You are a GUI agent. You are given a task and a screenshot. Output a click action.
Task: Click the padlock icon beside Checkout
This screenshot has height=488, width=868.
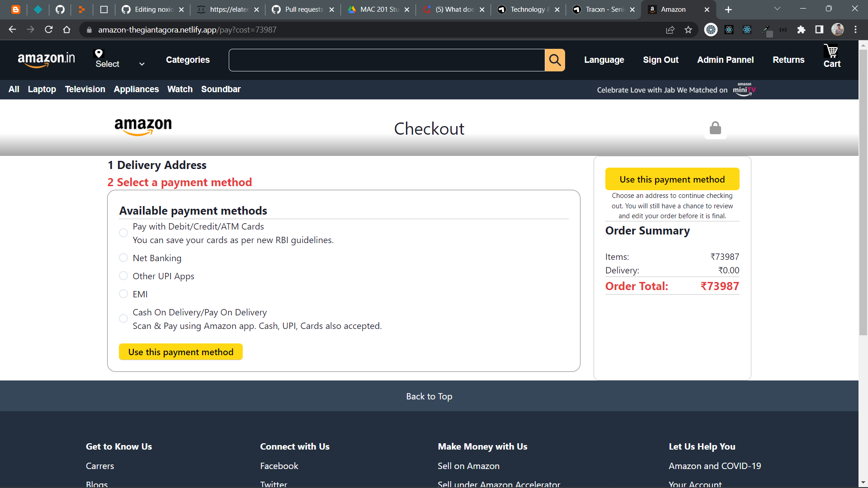pyautogui.click(x=715, y=128)
